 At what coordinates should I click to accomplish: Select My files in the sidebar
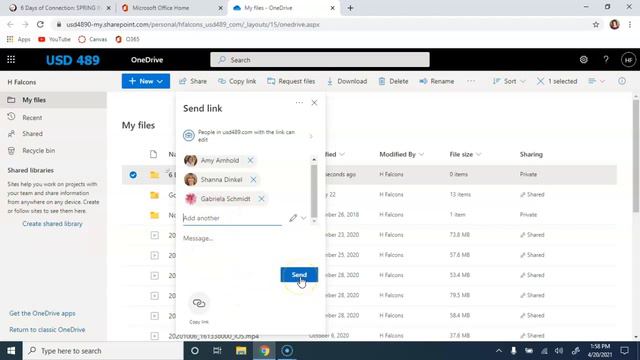point(53,100)
